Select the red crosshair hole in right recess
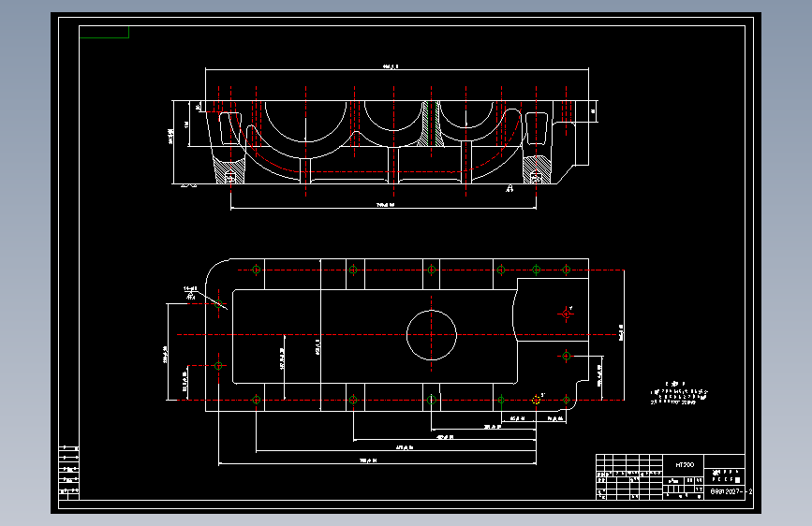The image size is (812, 526). 566,314
